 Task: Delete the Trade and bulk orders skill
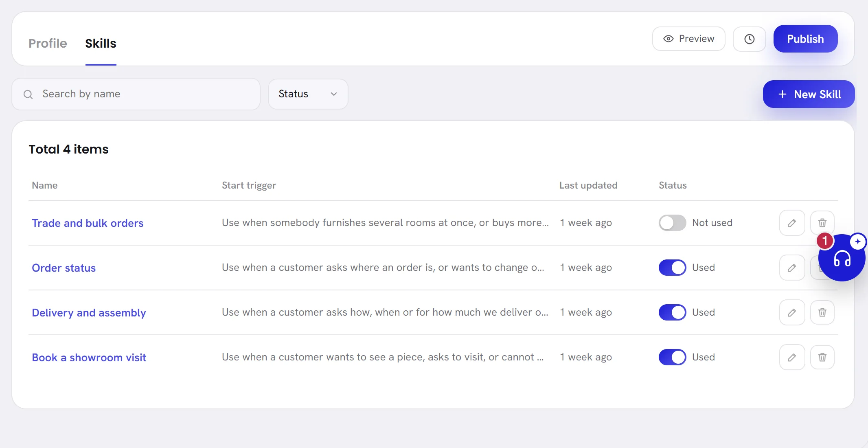[822, 223]
